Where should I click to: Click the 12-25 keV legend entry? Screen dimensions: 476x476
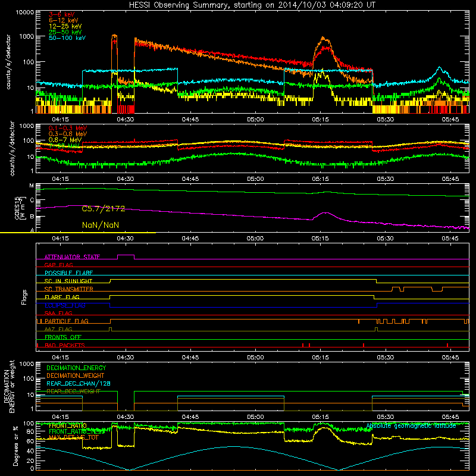(x=65, y=26)
